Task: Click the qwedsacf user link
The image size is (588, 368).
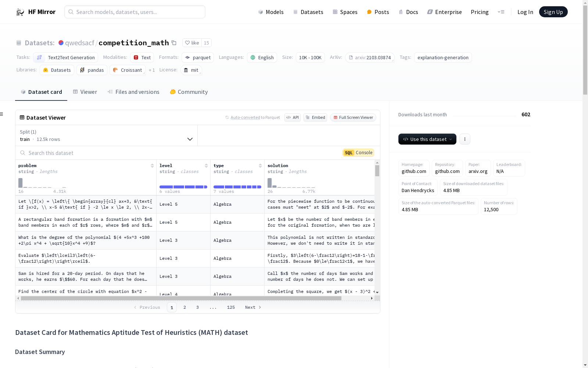Action: coord(80,43)
